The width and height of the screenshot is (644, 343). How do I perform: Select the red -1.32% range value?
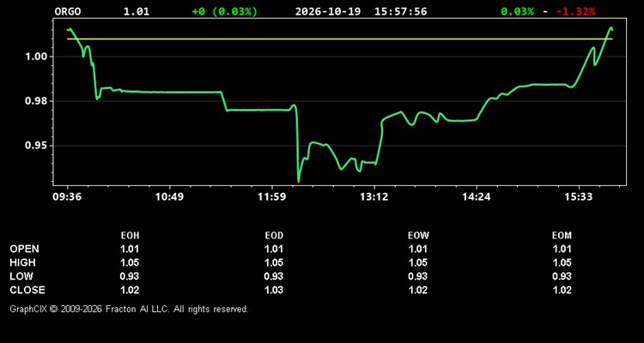pyautogui.click(x=575, y=11)
